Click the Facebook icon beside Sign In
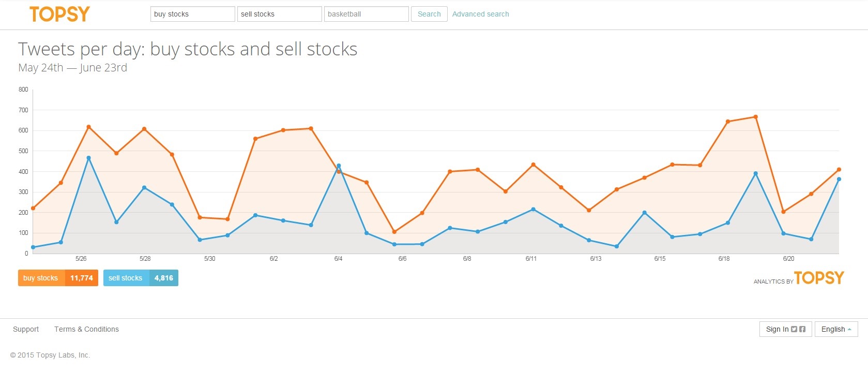 pyautogui.click(x=802, y=329)
